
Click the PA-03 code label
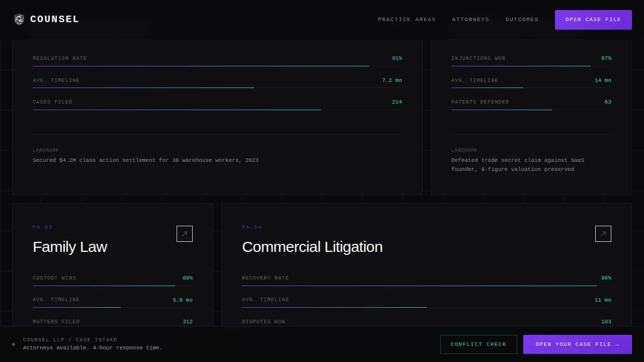pos(42,227)
